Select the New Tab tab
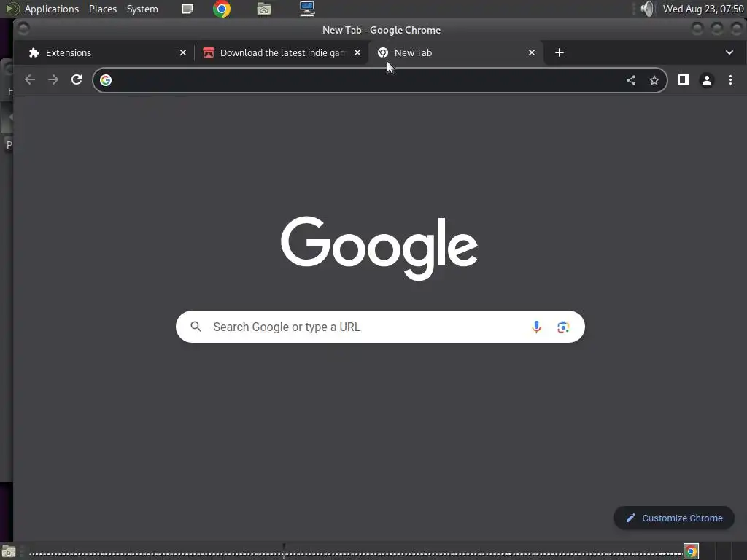 click(x=457, y=52)
